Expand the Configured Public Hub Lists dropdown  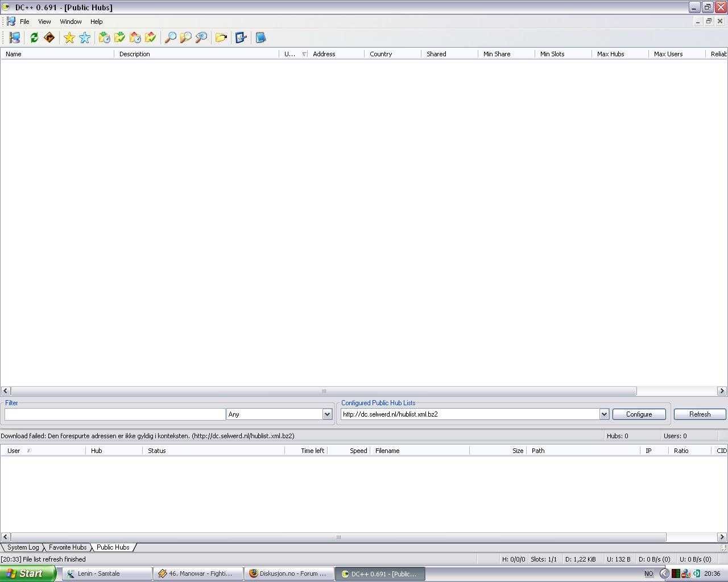604,414
